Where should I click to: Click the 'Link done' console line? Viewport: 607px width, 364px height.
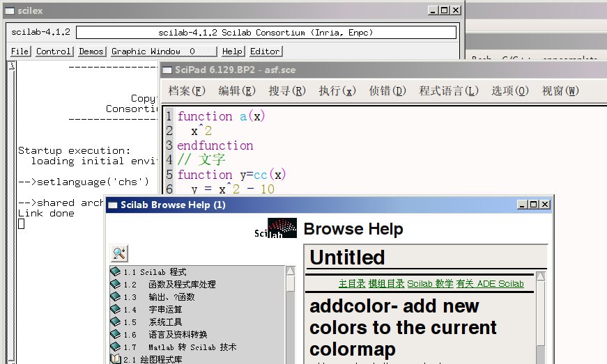(x=46, y=213)
